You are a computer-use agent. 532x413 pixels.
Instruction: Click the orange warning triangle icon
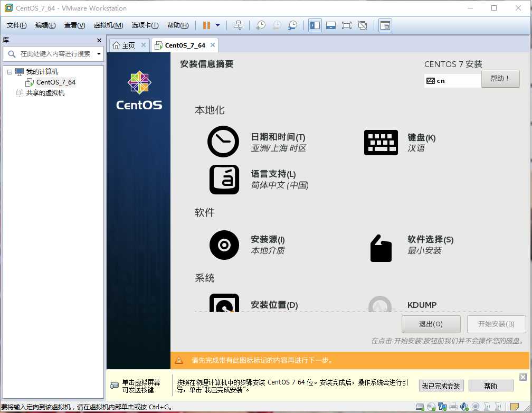(179, 360)
